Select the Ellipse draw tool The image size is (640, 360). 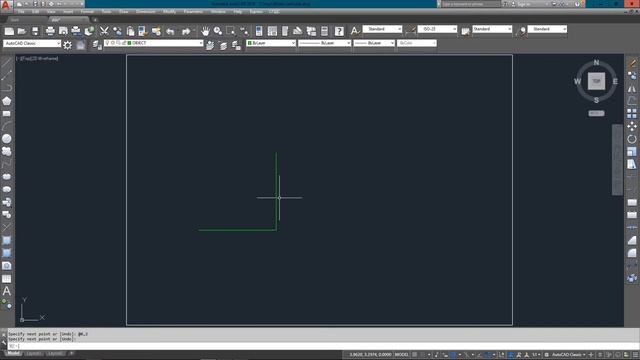(7, 177)
